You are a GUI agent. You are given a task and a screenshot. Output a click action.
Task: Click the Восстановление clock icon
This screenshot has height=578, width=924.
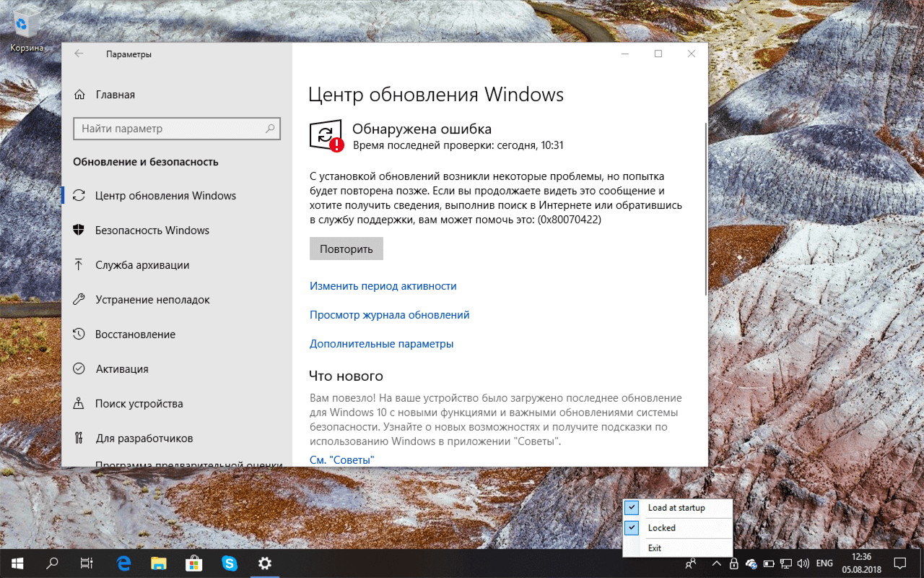tap(79, 334)
